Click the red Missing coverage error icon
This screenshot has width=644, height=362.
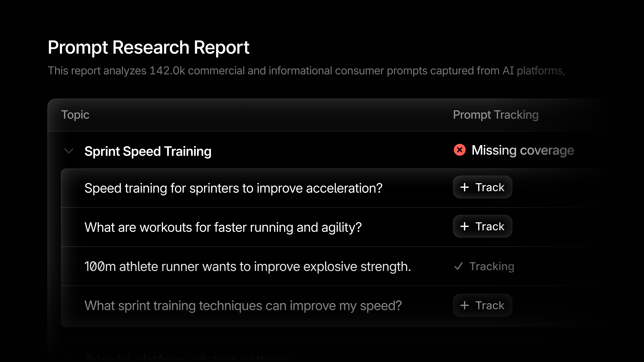[x=460, y=150]
